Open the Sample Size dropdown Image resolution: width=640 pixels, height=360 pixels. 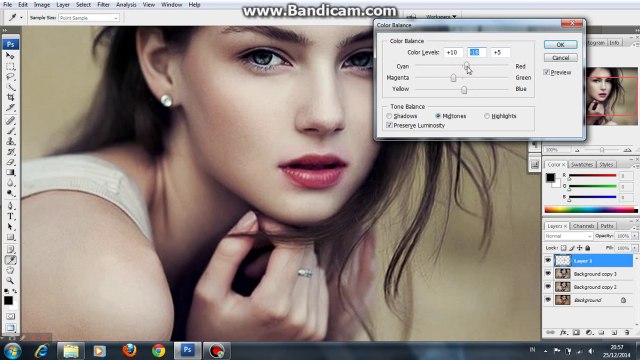click(89, 18)
